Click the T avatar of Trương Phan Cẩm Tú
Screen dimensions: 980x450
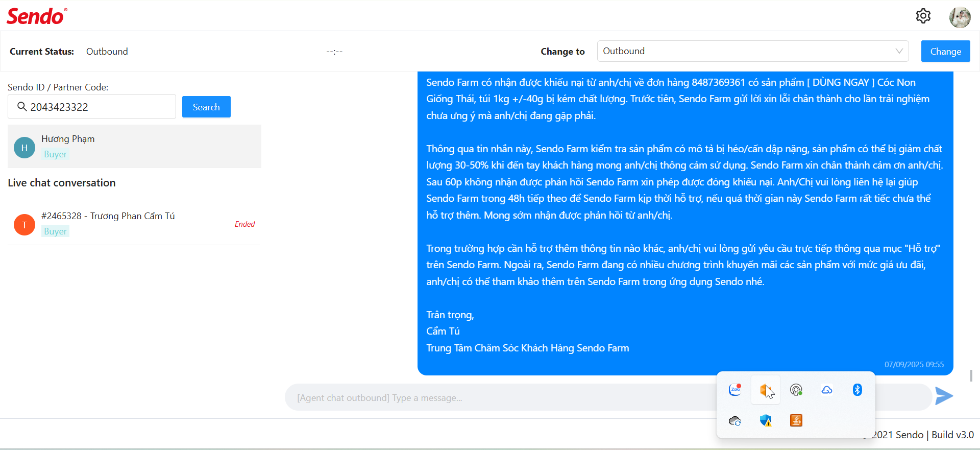[x=24, y=225]
